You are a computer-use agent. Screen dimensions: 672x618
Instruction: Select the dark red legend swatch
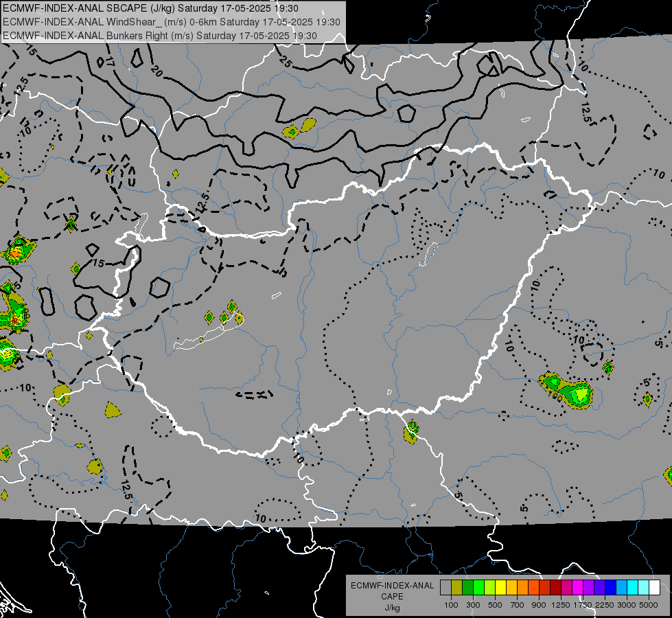[555, 588]
